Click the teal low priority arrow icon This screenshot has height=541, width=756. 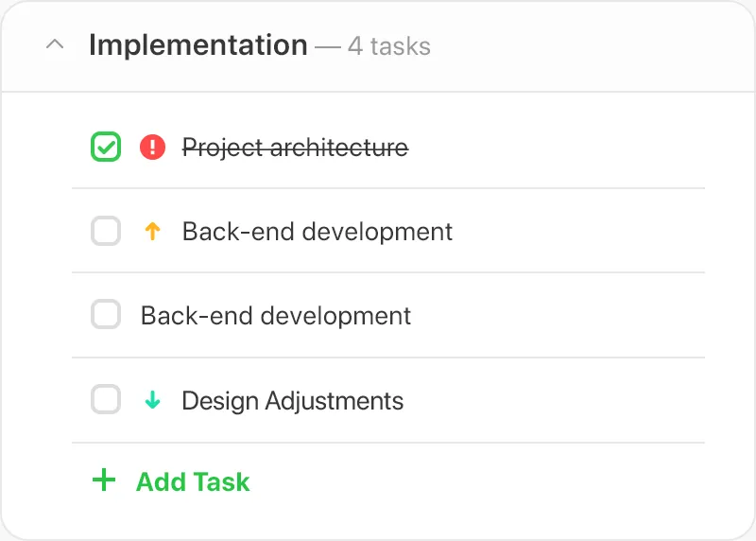pyautogui.click(x=152, y=400)
